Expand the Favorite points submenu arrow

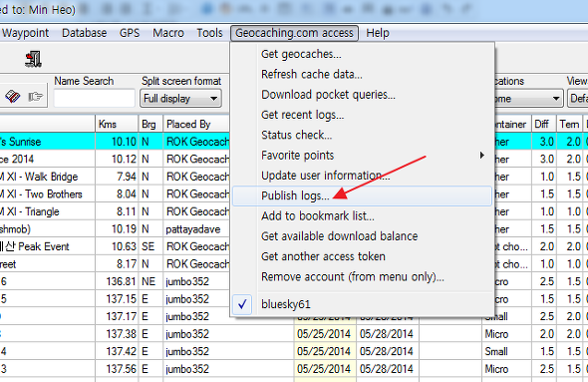(482, 155)
